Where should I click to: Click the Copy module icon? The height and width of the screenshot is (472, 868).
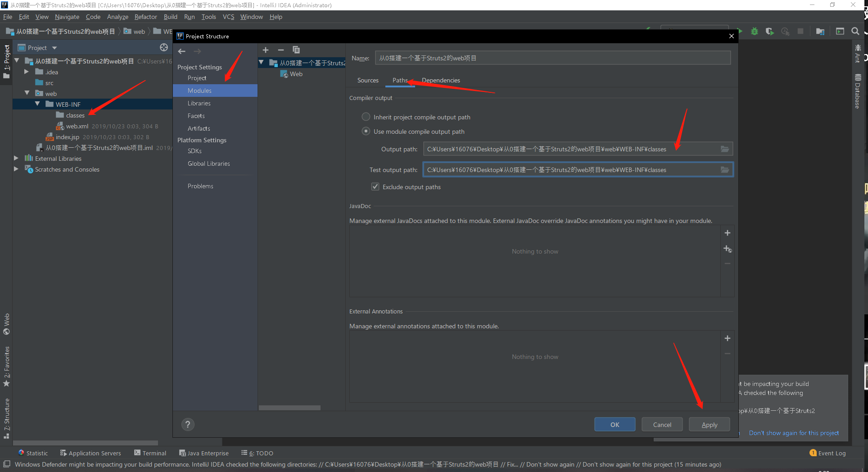coord(296,50)
